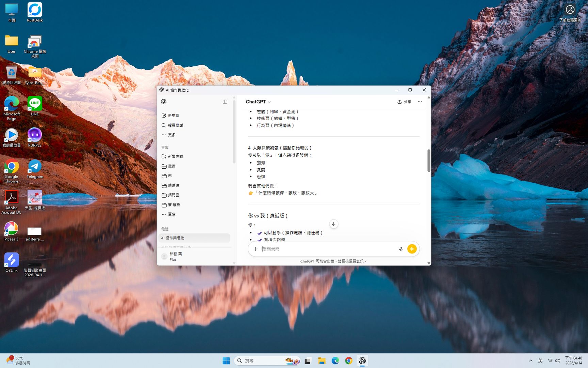This screenshot has height=368, width=588.
Task: Click the microphone dictation icon
Action: [x=401, y=249]
